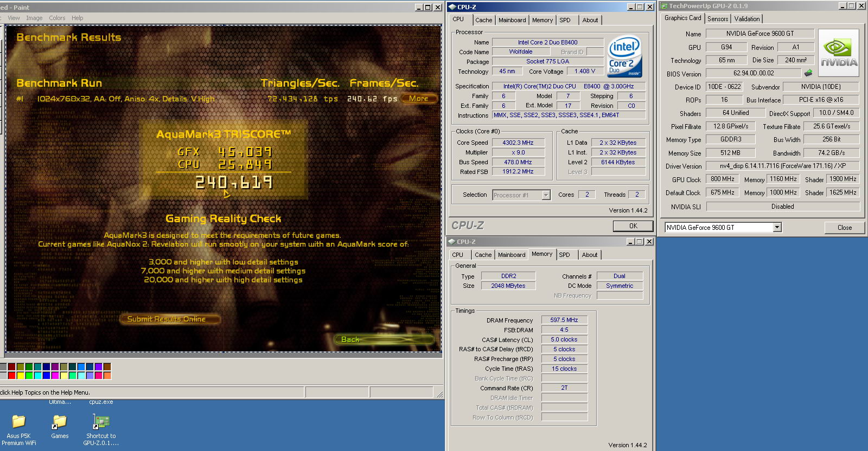Save GPU BIOS using the chip icon
The height and width of the screenshot is (451, 868).
(808, 73)
